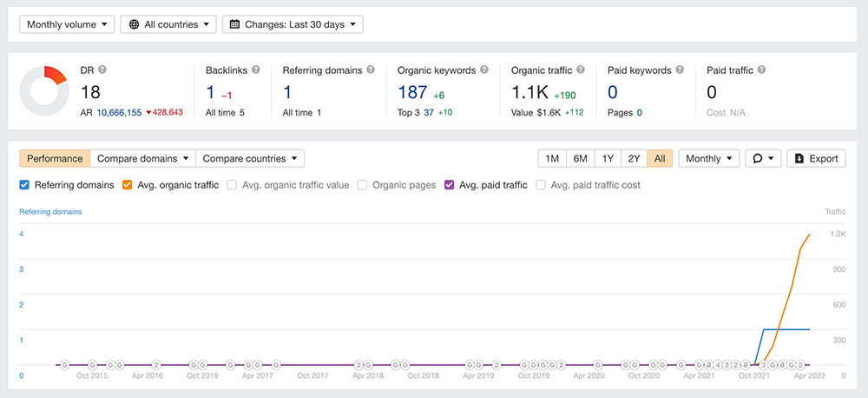Open the annotations speech bubble menu
This screenshot has height=398, width=868.
point(763,159)
